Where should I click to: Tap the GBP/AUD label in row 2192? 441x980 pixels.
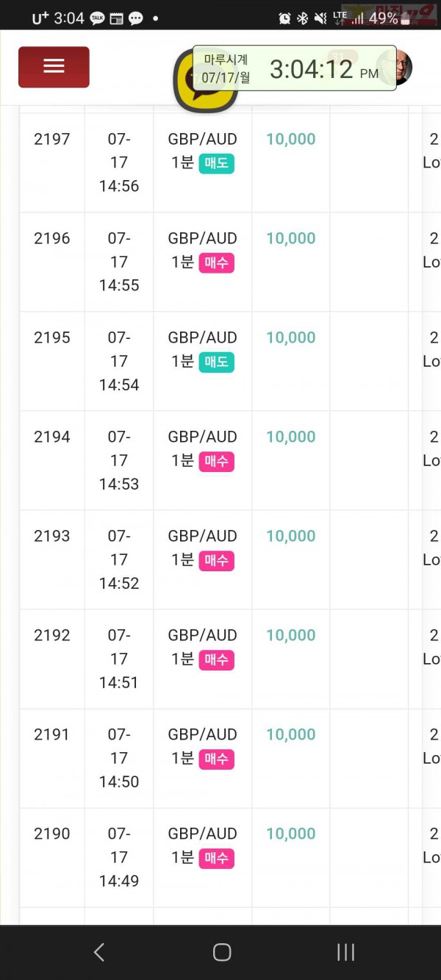pyautogui.click(x=202, y=635)
